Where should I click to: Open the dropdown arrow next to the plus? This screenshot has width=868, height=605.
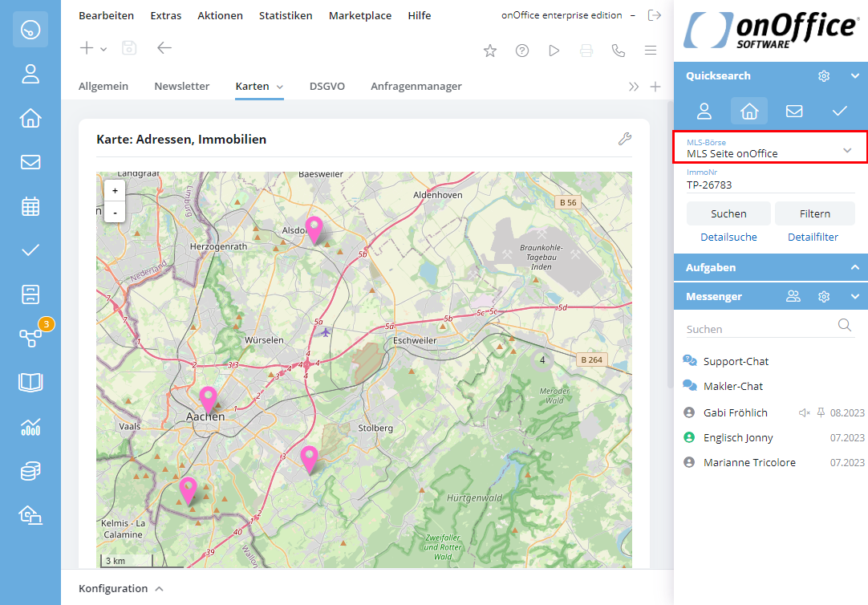click(103, 49)
